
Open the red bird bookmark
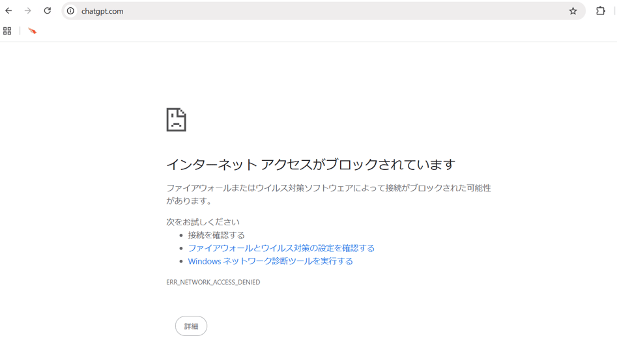click(33, 31)
